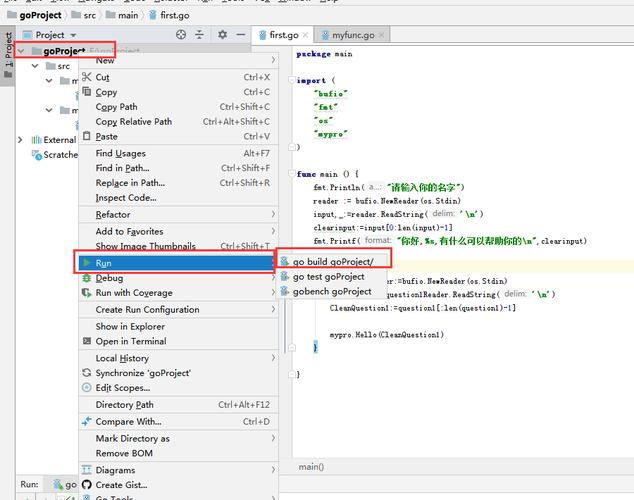Run go test goProject configuration
The height and width of the screenshot is (500, 634).
click(333, 277)
